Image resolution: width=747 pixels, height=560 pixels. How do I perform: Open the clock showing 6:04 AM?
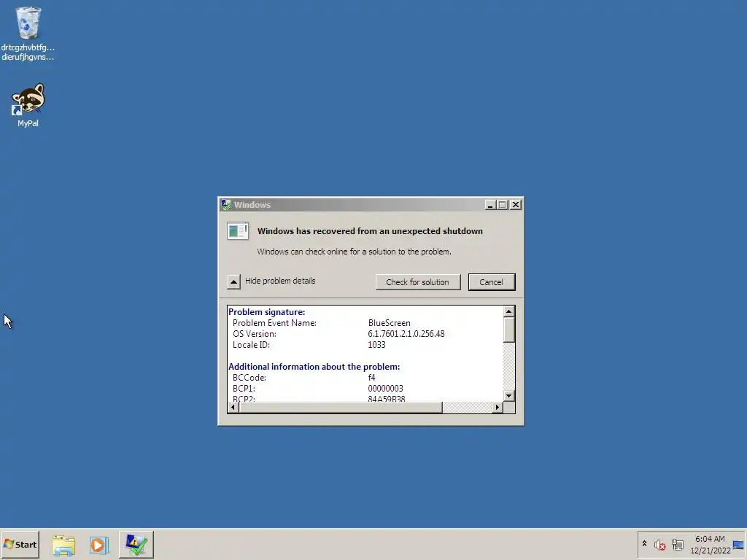pyautogui.click(x=710, y=544)
